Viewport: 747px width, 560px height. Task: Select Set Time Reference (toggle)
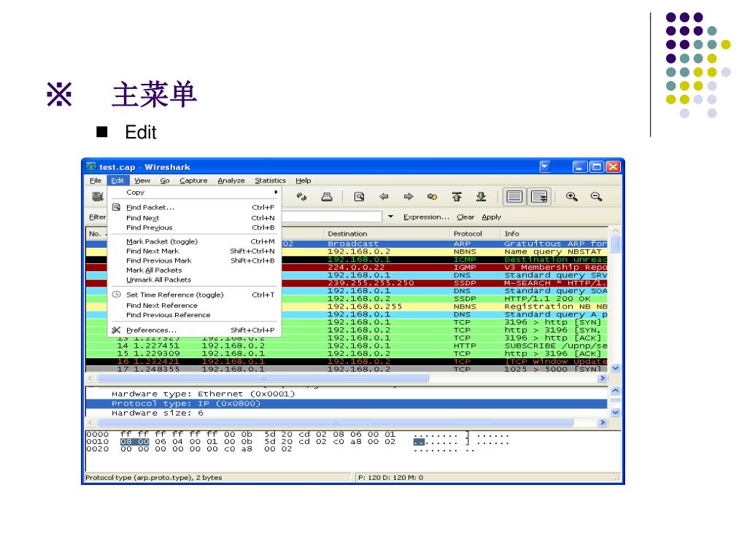point(195,295)
